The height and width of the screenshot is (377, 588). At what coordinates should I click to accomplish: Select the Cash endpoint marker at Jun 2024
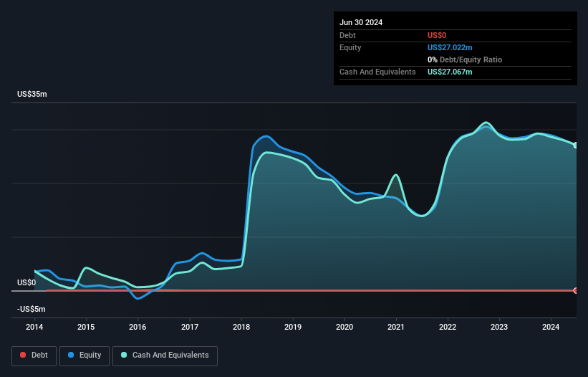[x=576, y=145]
